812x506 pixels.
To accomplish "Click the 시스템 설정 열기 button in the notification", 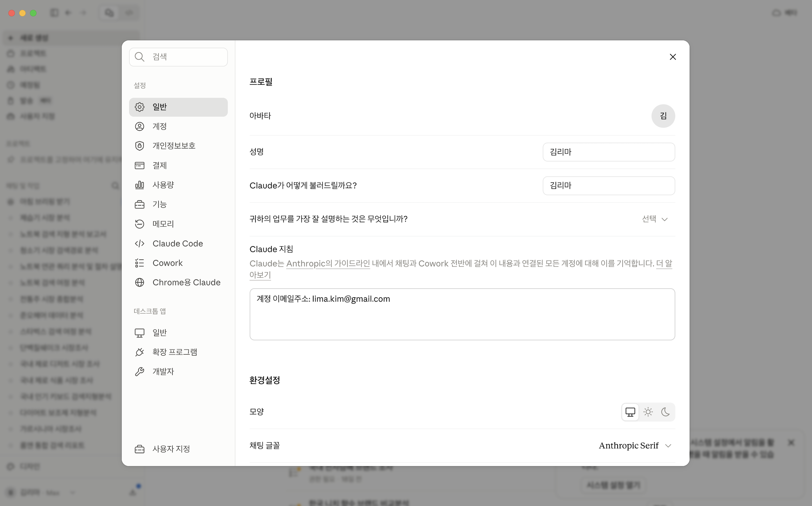I will point(613,485).
